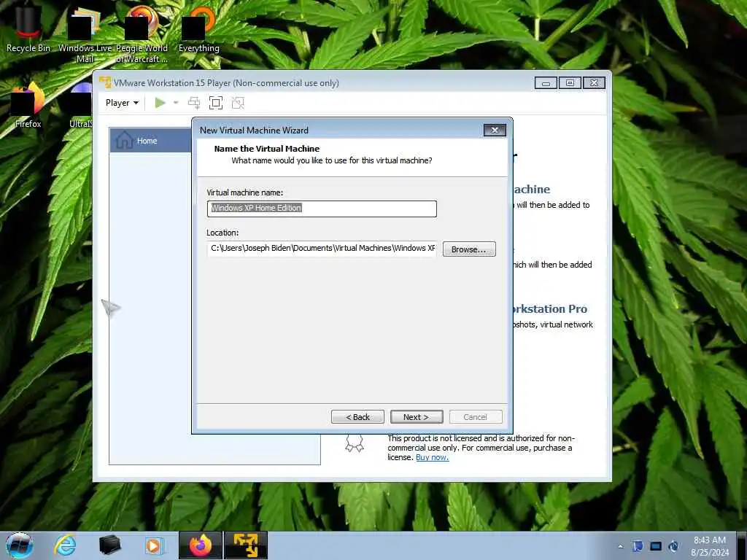This screenshot has height=560, width=747.
Task: Expand the power options arrow beside play
Action: (176, 103)
